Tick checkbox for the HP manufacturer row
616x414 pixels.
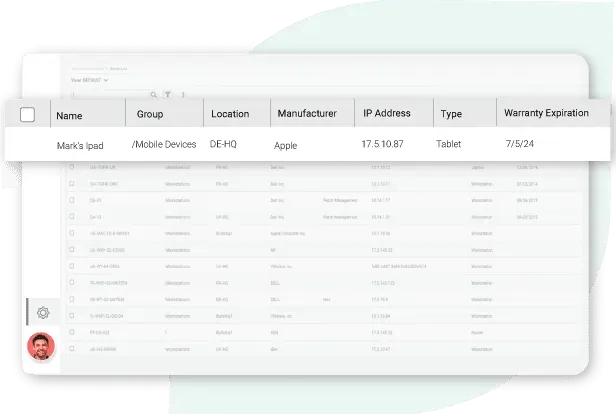(x=72, y=249)
